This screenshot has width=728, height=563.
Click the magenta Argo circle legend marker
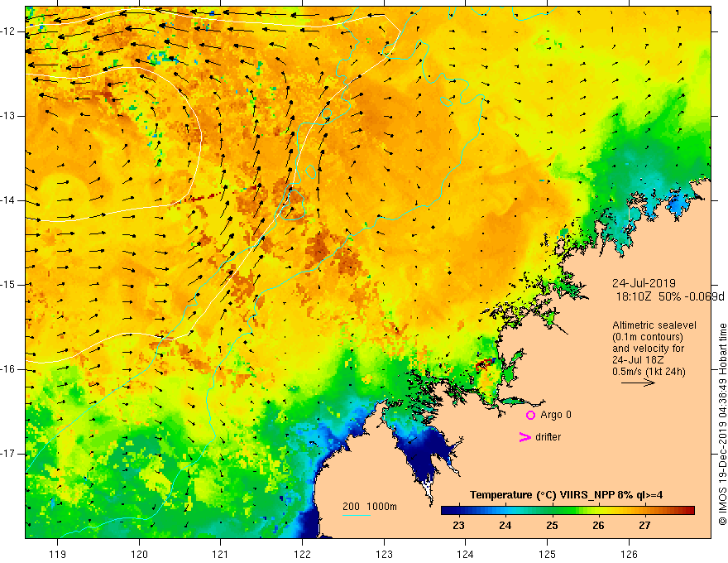tap(530, 415)
